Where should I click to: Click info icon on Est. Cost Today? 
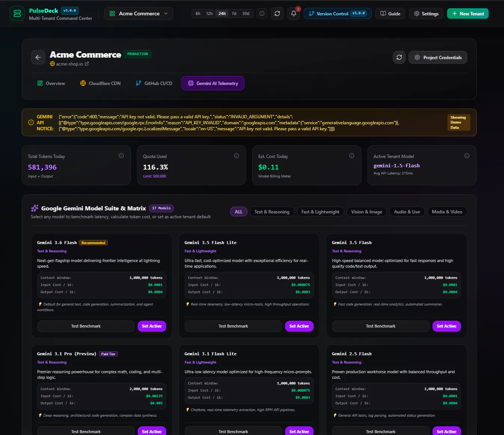pyautogui.click(x=352, y=156)
